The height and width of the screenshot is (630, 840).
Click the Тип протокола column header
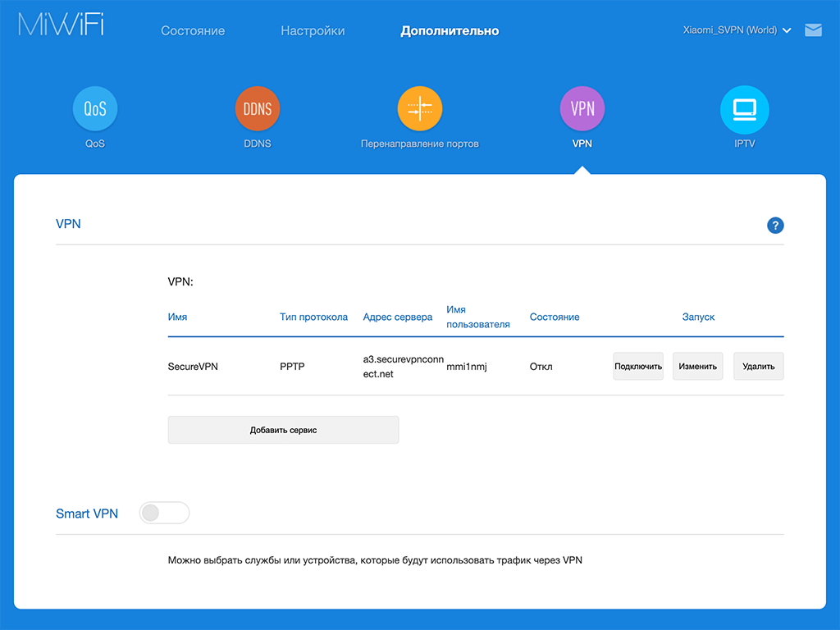pos(313,317)
